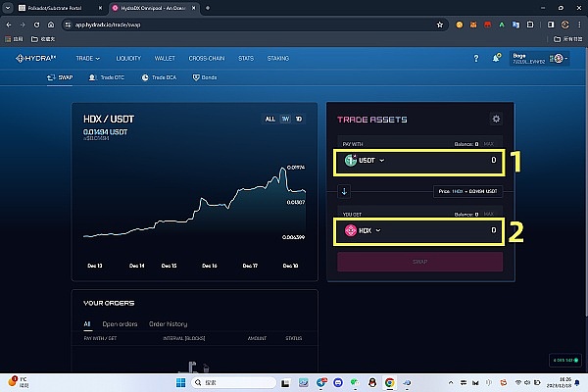Viewport: 588px width, 392px height.
Task: Set chart range to 1D
Action: pyautogui.click(x=299, y=119)
